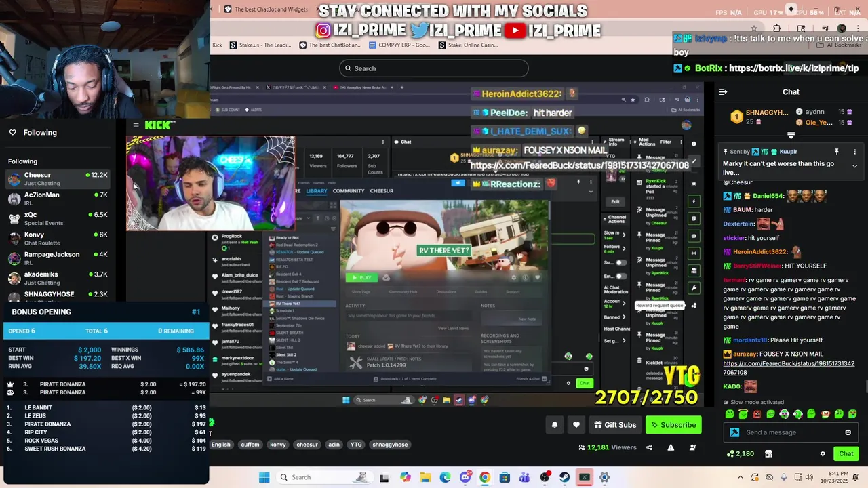Open Konvy channel in Following list

pos(58,239)
